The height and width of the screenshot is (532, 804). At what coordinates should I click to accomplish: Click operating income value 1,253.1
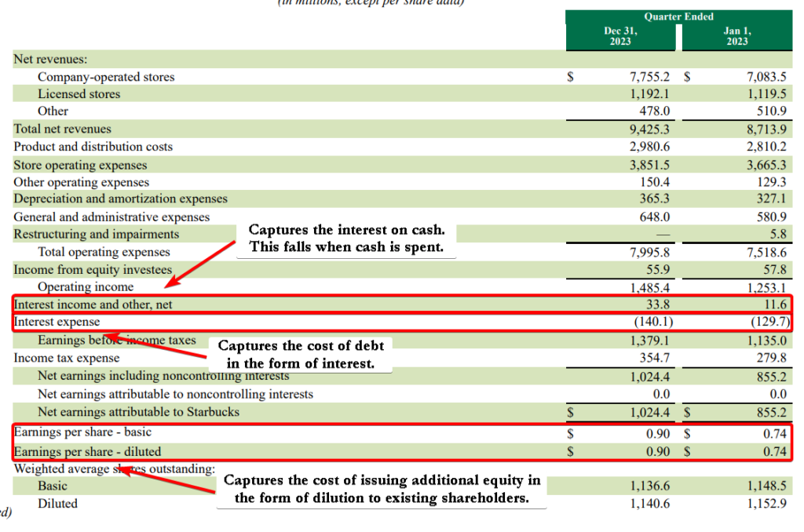(766, 288)
